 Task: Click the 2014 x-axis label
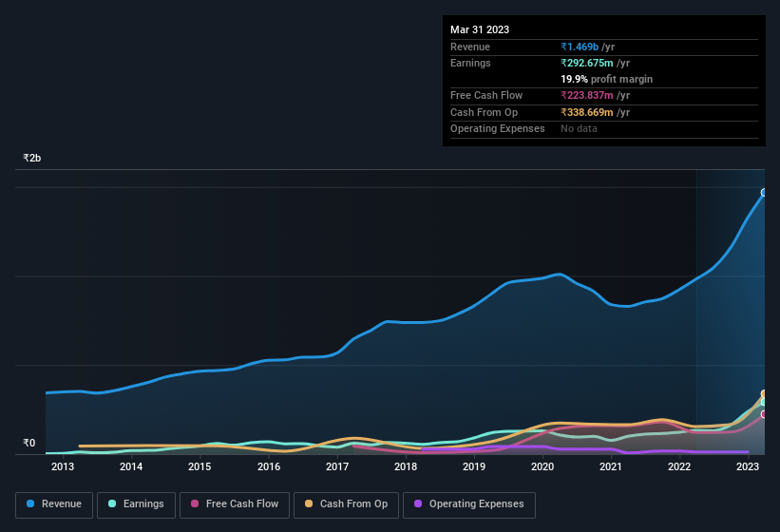pyautogui.click(x=131, y=466)
